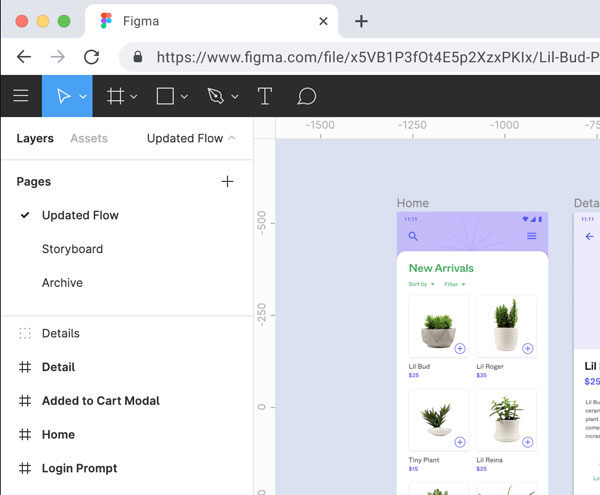This screenshot has height=495, width=600.
Task: Expand the shape tools dropdown arrow
Action: click(x=184, y=97)
